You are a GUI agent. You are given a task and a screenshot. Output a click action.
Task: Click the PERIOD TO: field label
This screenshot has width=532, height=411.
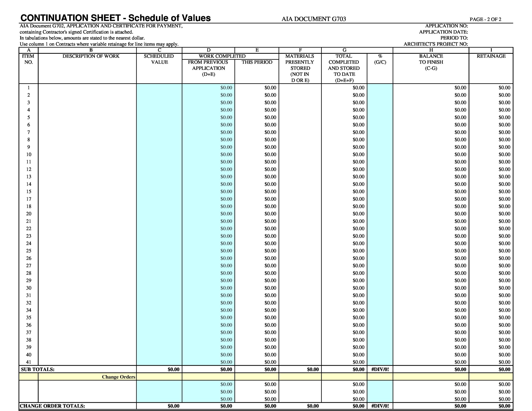click(454, 38)
